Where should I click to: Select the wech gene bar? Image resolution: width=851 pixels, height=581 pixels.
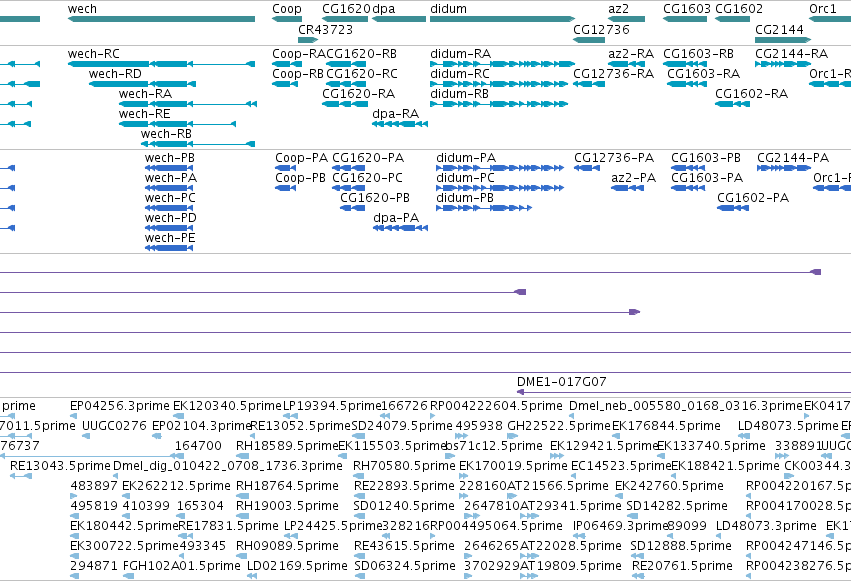161,19
